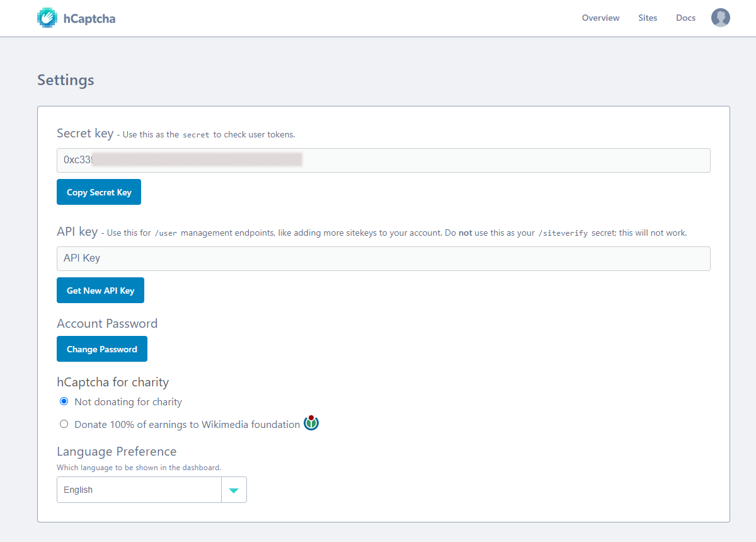Open the Docs navigation link
The image size is (756, 542).
pos(685,18)
